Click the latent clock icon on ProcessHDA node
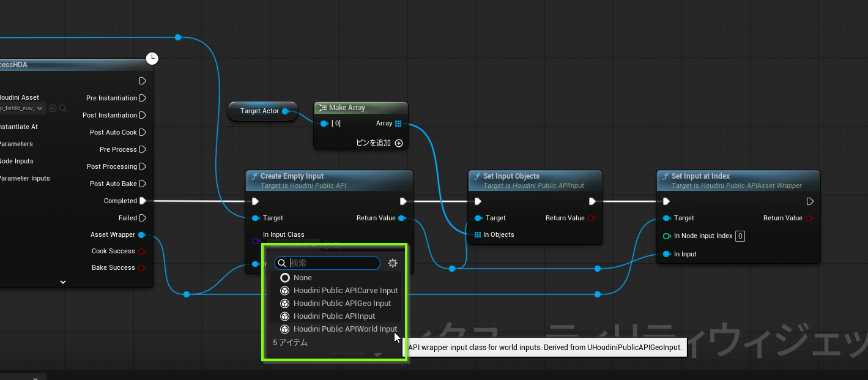Image resolution: width=868 pixels, height=380 pixels. click(152, 58)
